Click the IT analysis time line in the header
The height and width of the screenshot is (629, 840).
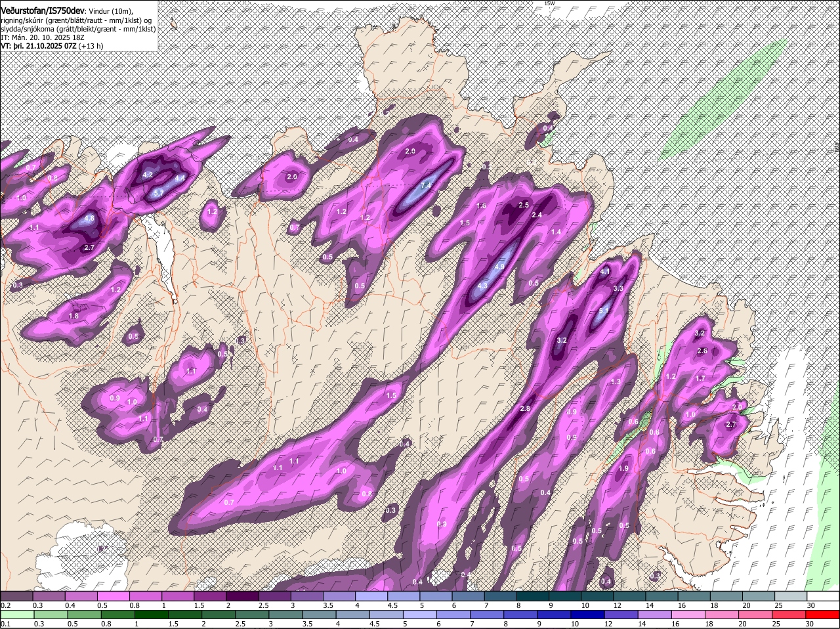click(x=43, y=37)
